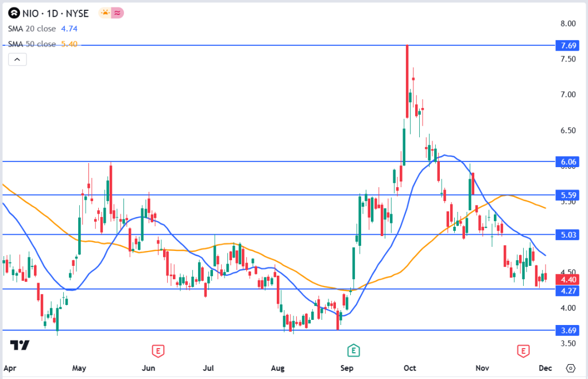
Task: Click the pink approximately-equal data status icon
Action: click(118, 12)
